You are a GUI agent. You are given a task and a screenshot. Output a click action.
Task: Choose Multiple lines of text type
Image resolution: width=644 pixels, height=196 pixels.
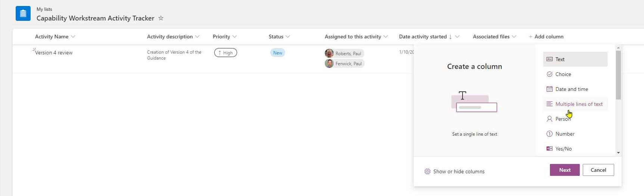(575, 104)
